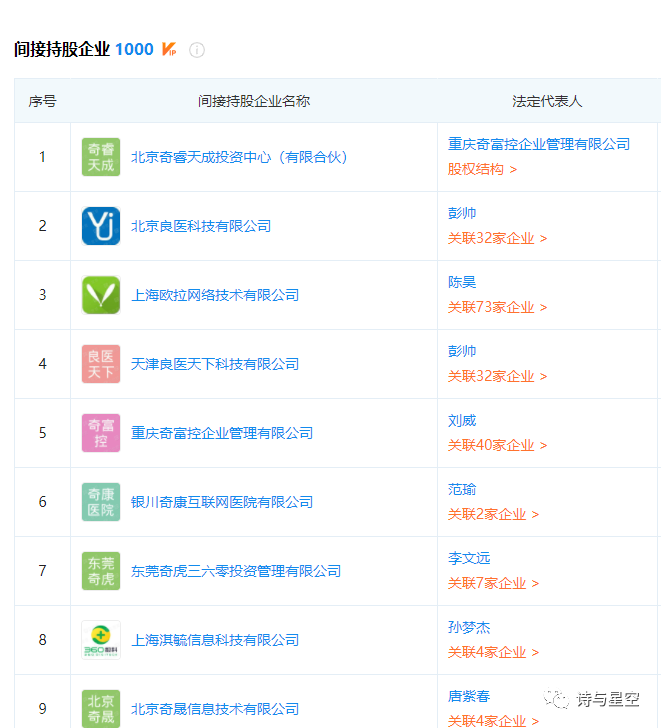This screenshot has width=661, height=728.
Task: Open 东莞奇虎三六零投资管理有限公司 link
Action: click(236, 571)
